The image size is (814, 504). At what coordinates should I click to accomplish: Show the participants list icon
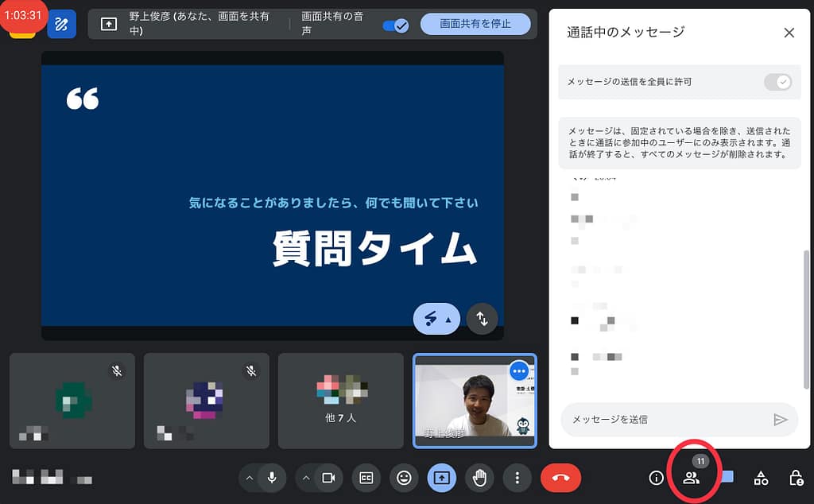point(691,478)
